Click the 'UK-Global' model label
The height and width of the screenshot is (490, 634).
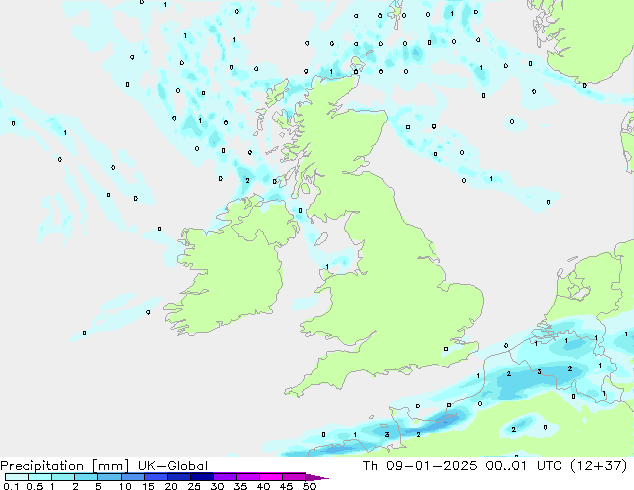[173, 466]
